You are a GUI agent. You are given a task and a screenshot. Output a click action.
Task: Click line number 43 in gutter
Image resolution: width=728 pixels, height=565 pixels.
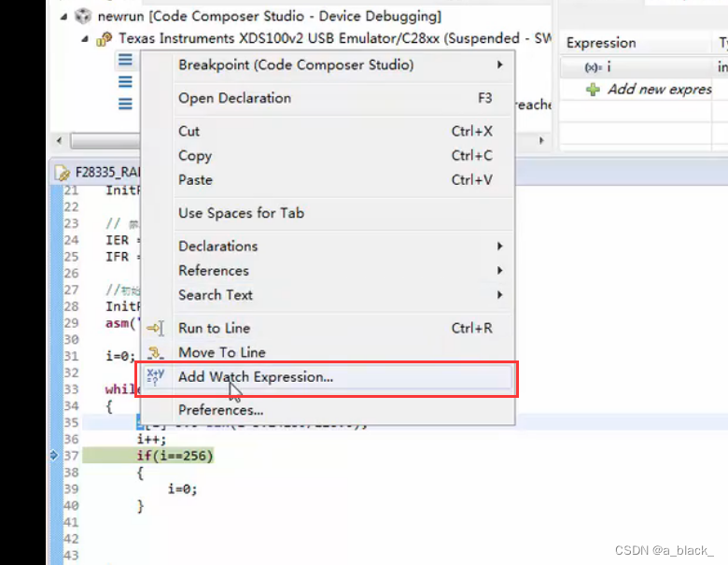[x=71, y=556]
